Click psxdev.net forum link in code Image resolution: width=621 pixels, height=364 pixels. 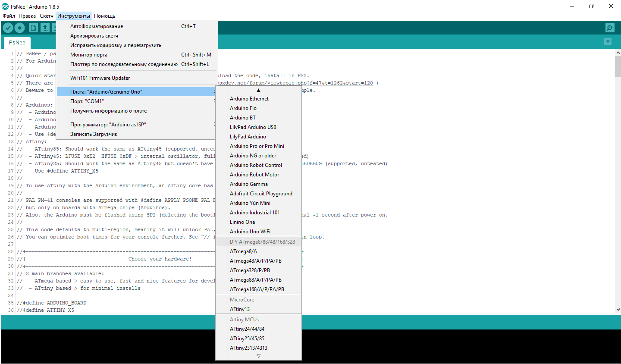295,83
